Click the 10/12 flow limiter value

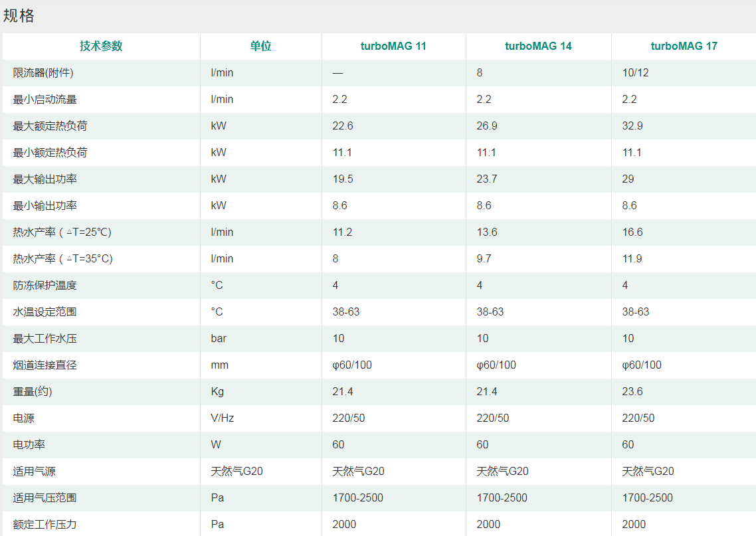[635, 72]
